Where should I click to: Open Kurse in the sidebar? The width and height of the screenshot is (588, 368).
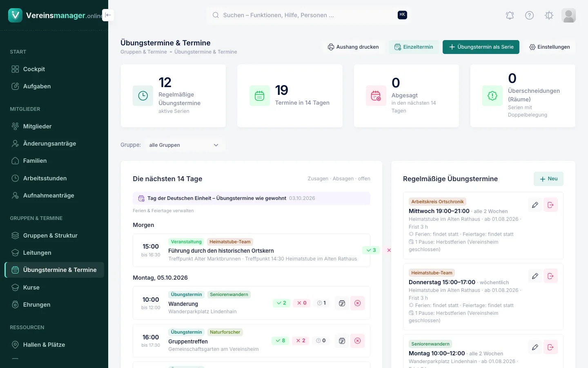click(x=54, y=287)
